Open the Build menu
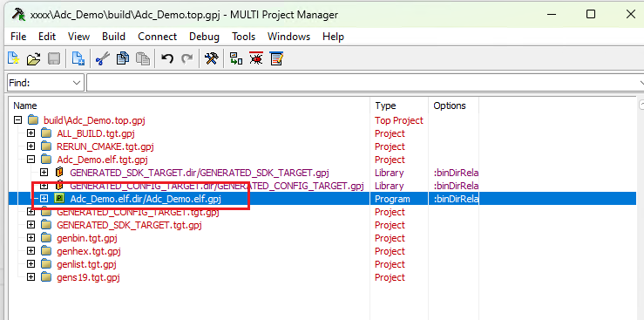Screen dimensions: 644x320 (114, 37)
